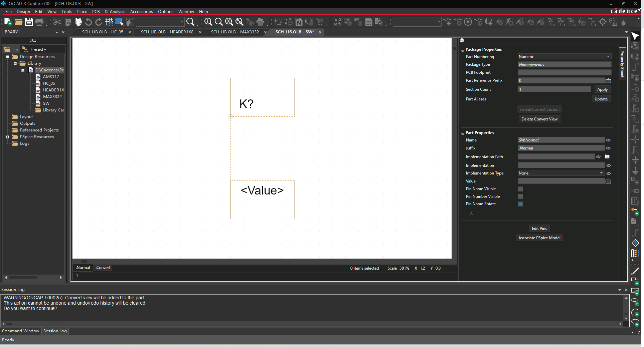Screen dimensions: 644x347
Task: Collapse the Library folder node
Action: tap(15, 63)
